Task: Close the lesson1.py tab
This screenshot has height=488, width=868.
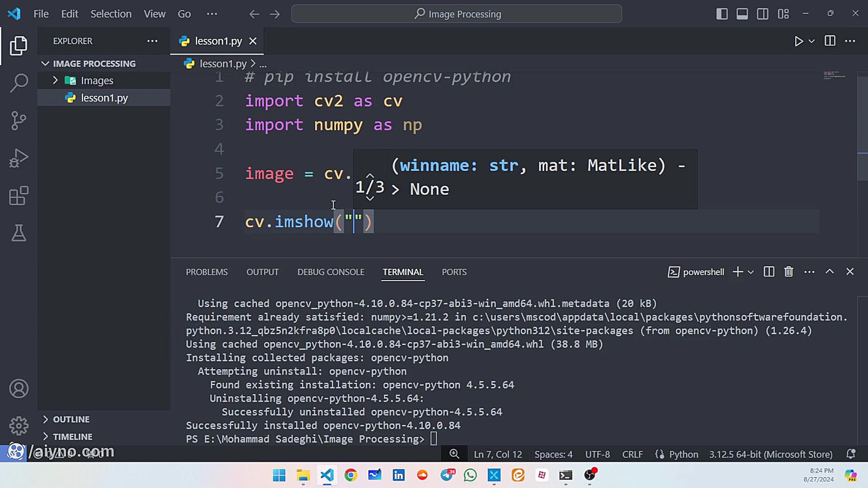Action: (253, 41)
